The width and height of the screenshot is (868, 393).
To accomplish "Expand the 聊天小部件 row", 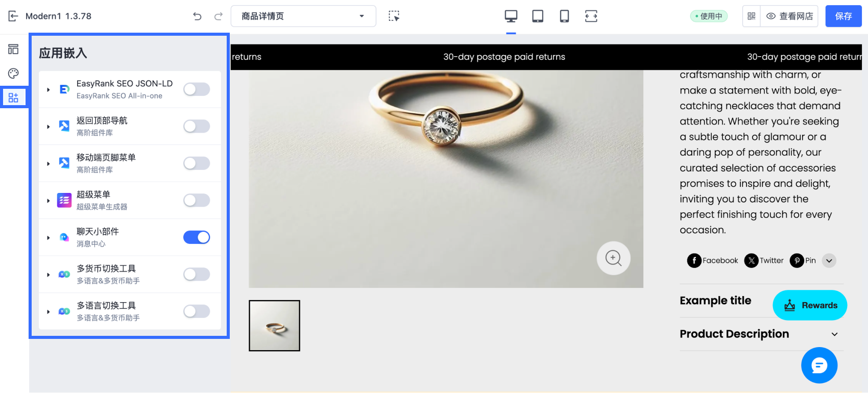I will click(49, 238).
